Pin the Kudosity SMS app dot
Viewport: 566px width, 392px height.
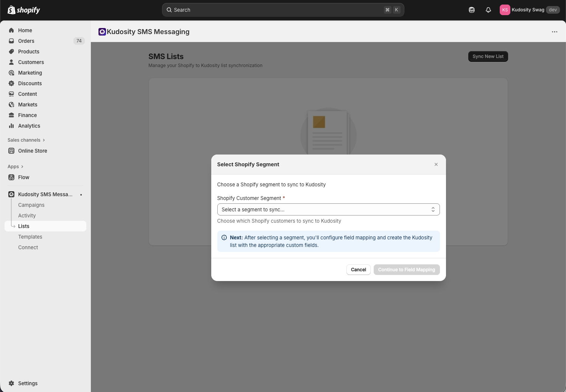pos(81,195)
